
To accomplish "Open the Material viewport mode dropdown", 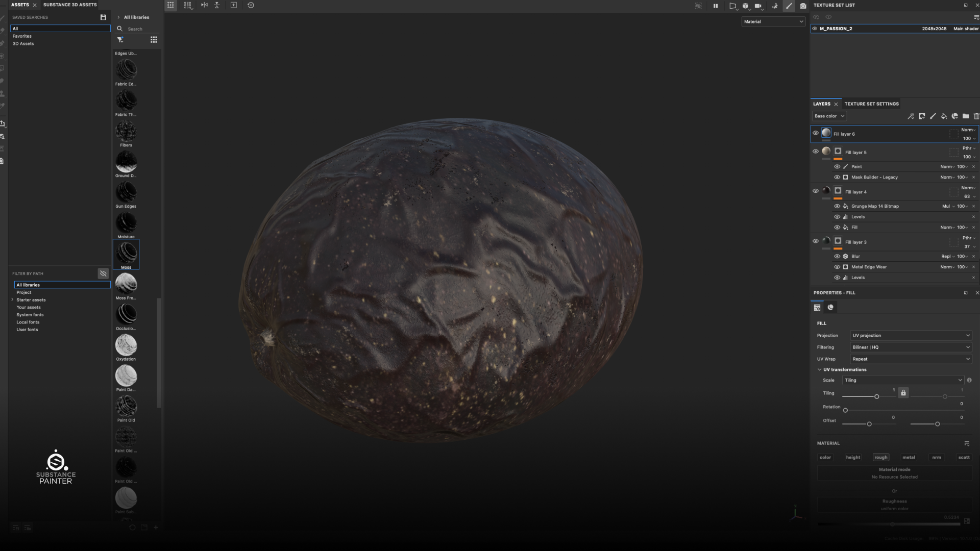I will [x=773, y=21].
